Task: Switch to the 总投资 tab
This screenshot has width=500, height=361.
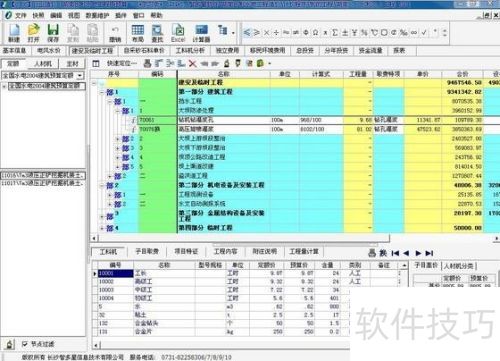Action: point(305,51)
